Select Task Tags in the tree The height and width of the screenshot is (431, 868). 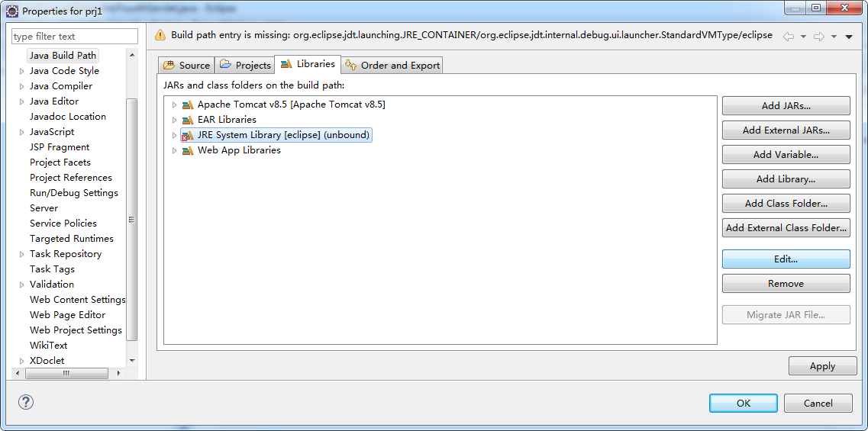(x=52, y=269)
